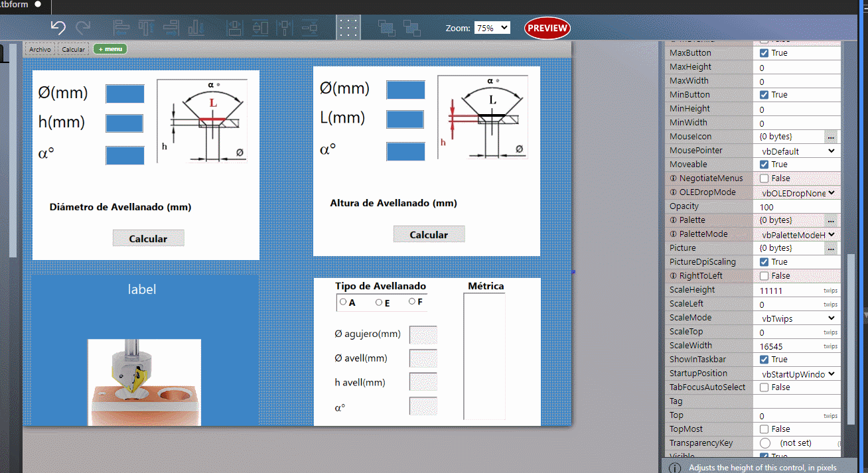Edit the ScaleHeight value 11111
The width and height of the screenshot is (868, 473).
796,291
